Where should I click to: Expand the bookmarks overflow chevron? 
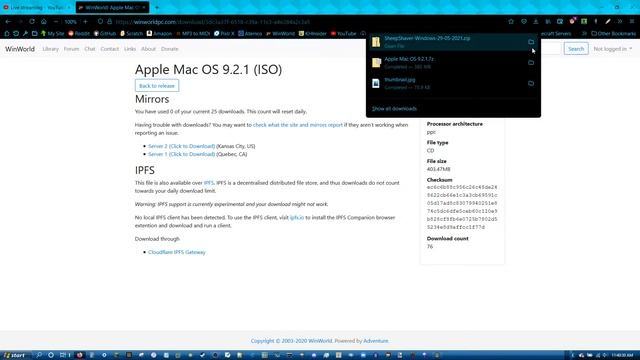(584, 33)
